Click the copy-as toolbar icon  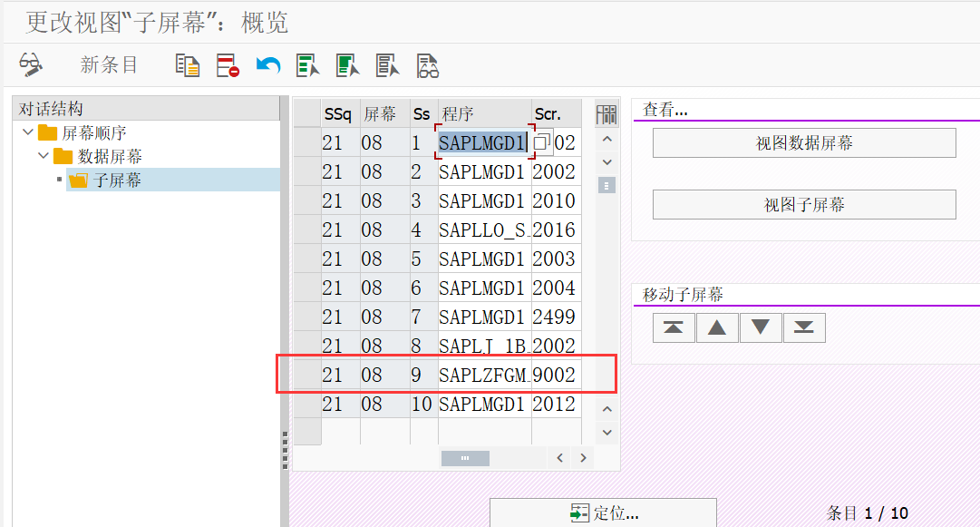(x=188, y=65)
